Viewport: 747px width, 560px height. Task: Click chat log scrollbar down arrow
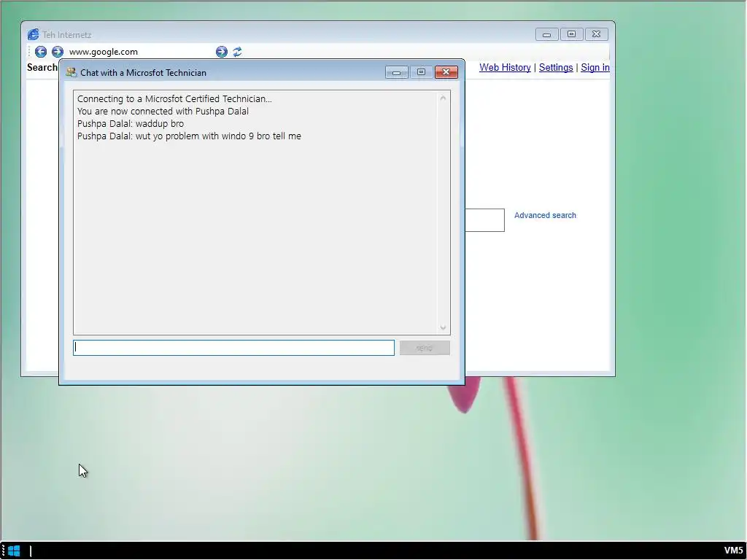443,327
